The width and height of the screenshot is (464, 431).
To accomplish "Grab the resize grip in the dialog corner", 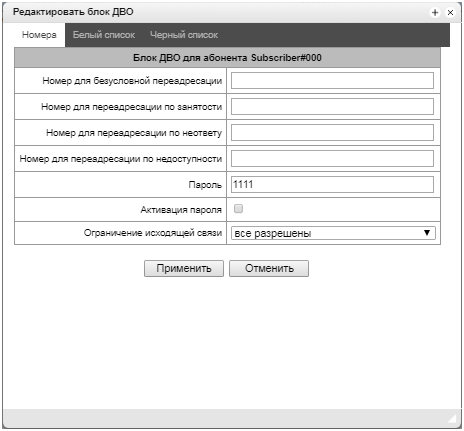I will click(x=452, y=418).
